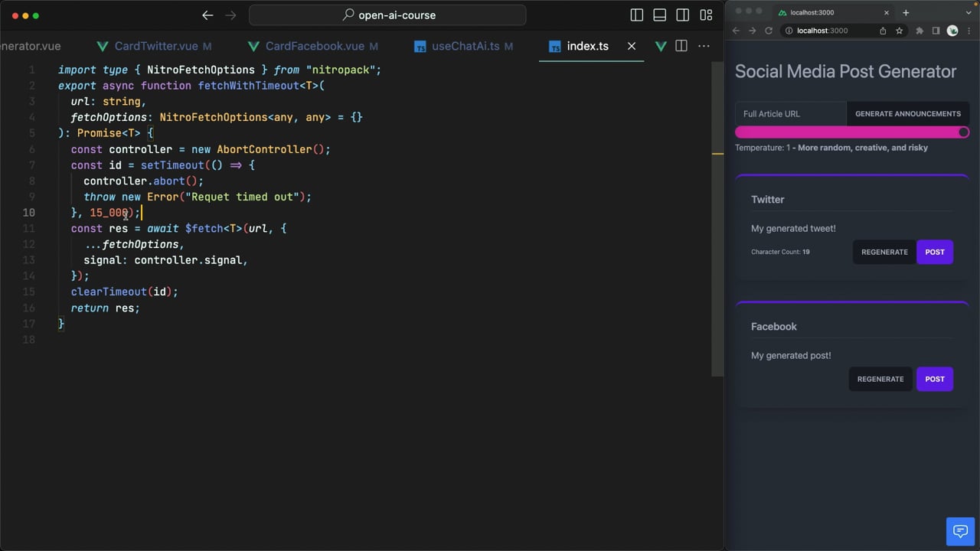The image size is (980, 551).
Task: Share this page from address bar
Action: [x=883, y=31]
